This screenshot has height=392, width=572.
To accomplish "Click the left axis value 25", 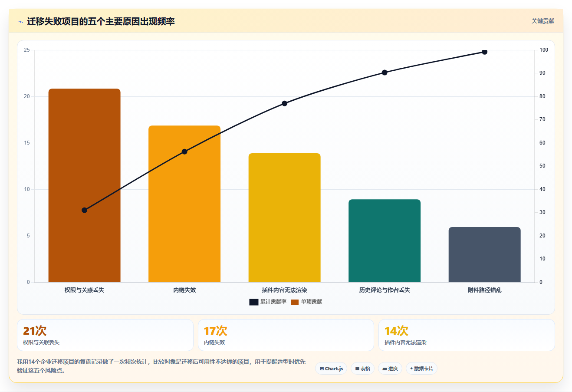I will click(27, 50).
